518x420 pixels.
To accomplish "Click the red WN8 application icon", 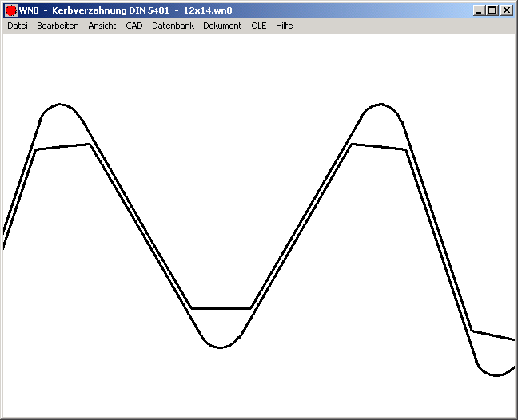I will point(10,10).
